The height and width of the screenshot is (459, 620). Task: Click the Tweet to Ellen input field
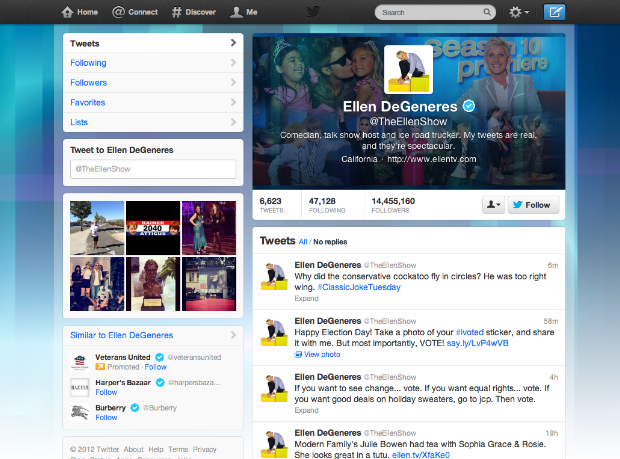click(153, 169)
